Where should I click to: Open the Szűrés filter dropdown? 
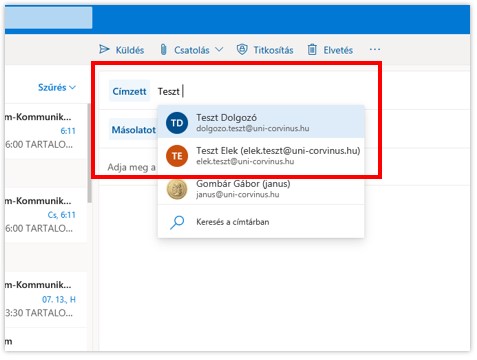tap(57, 87)
